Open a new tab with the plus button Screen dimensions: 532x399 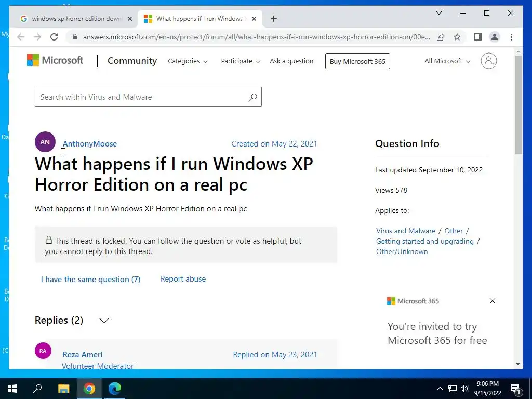click(x=274, y=19)
